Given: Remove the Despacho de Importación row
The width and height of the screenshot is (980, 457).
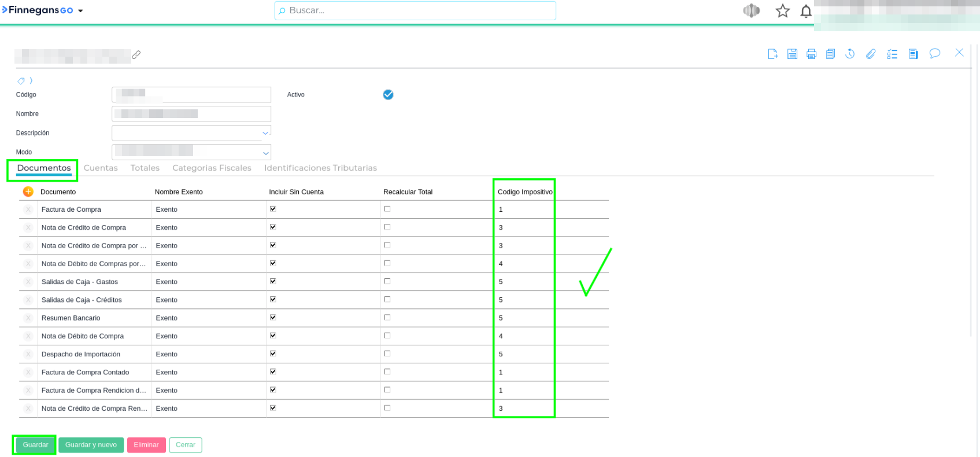Looking at the screenshot, I should pos(28,354).
